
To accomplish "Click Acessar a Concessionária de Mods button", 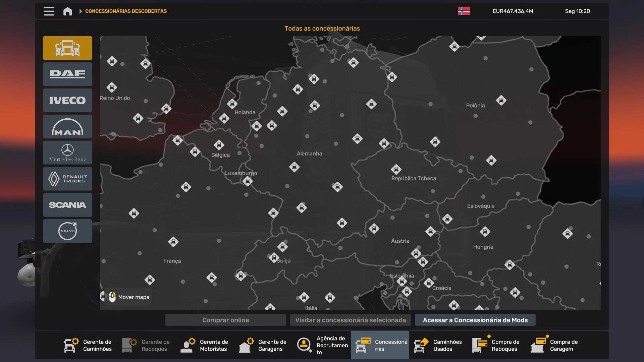I will [x=475, y=320].
